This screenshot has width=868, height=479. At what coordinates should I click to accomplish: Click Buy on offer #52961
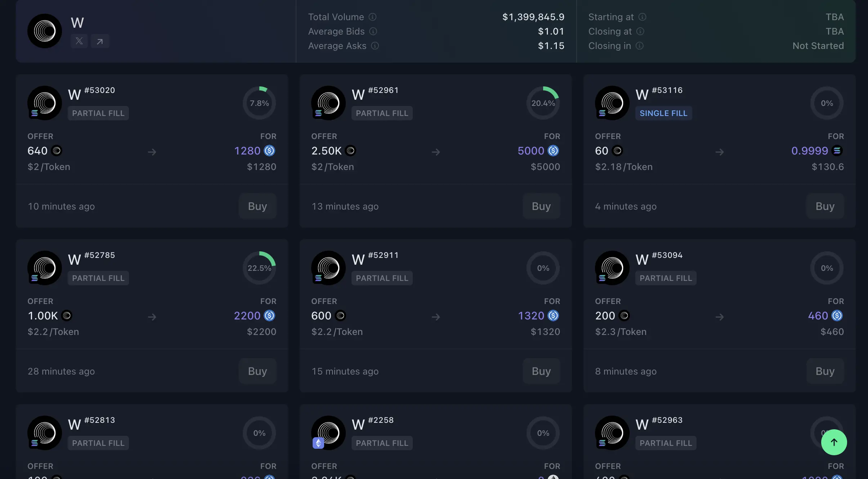(x=541, y=206)
